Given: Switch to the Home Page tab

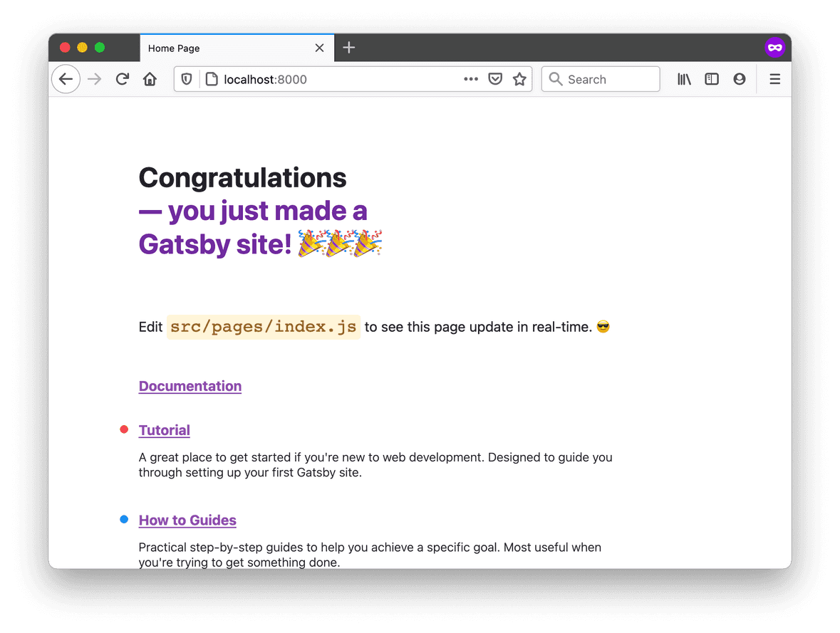Looking at the screenshot, I should coord(214,48).
